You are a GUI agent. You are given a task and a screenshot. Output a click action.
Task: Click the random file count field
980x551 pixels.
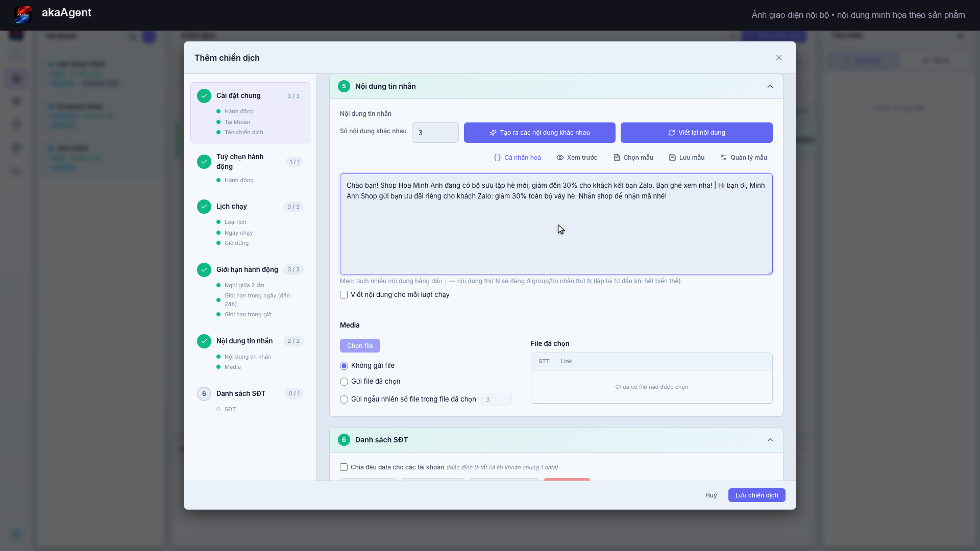click(497, 399)
